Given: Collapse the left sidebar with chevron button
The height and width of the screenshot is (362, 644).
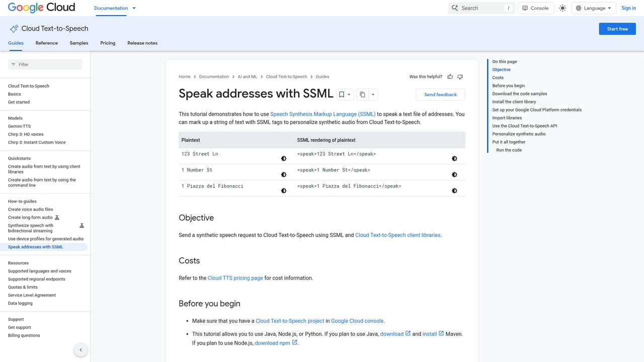Looking at the screenshot, I should tap(80, 350).
